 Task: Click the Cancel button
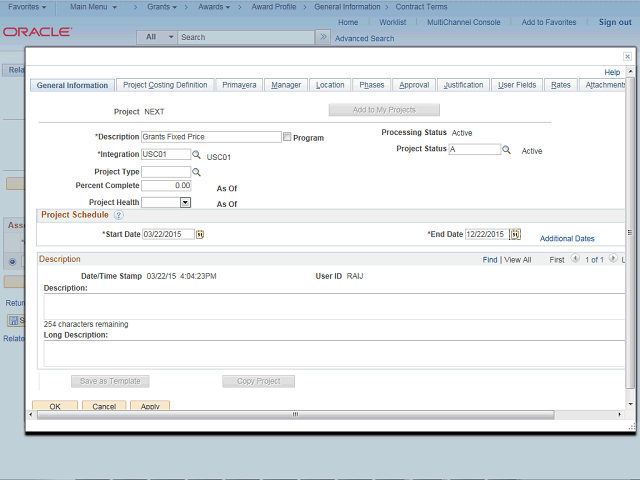pos(104,406)
